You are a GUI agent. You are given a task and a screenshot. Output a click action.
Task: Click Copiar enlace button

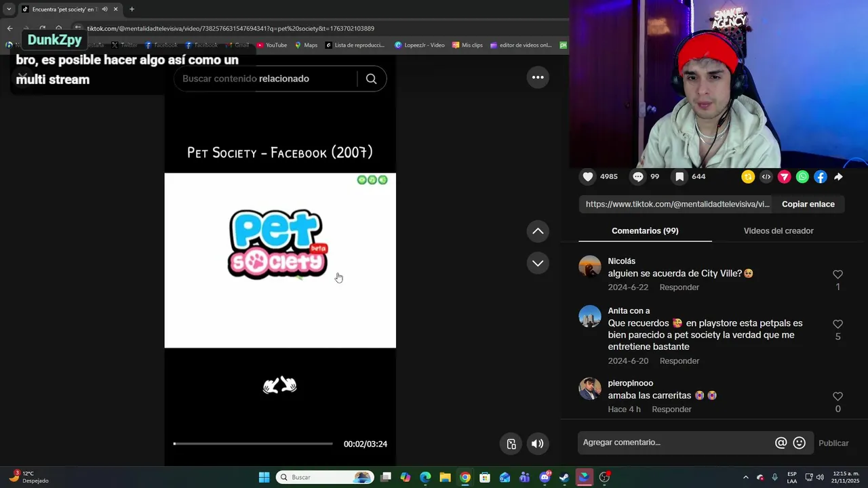808,204
